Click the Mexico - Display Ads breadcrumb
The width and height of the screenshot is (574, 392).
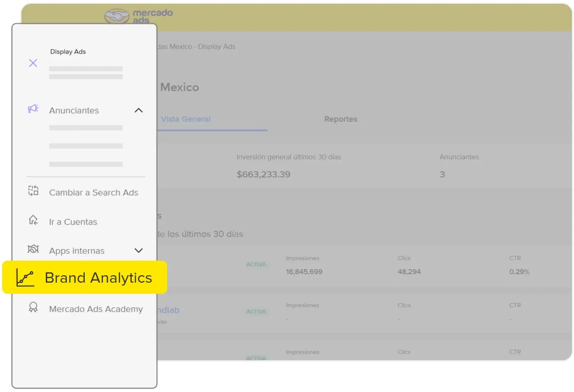196,47
